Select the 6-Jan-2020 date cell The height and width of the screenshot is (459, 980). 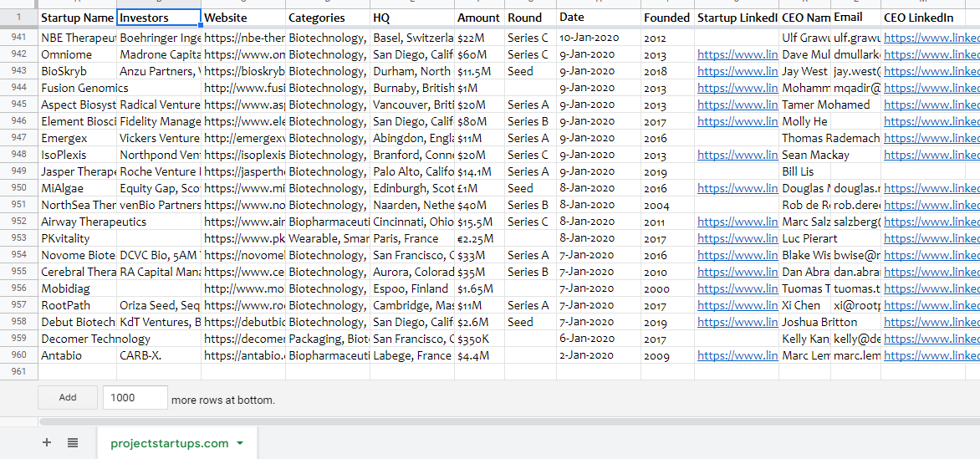[x=598, y=339]
